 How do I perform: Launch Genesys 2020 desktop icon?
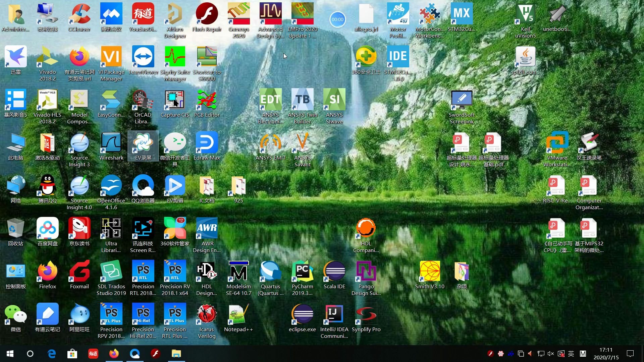(x=238, y=21)
